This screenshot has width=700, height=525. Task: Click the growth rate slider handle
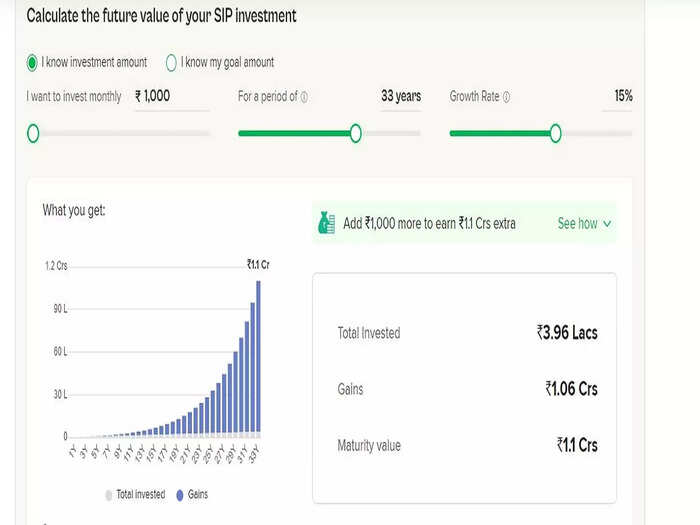(555, 133)
